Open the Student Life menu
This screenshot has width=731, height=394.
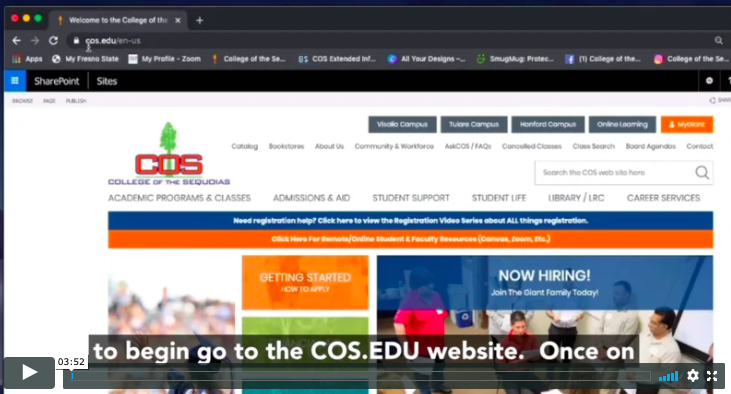pyautogui.click(x=499, y=198)
